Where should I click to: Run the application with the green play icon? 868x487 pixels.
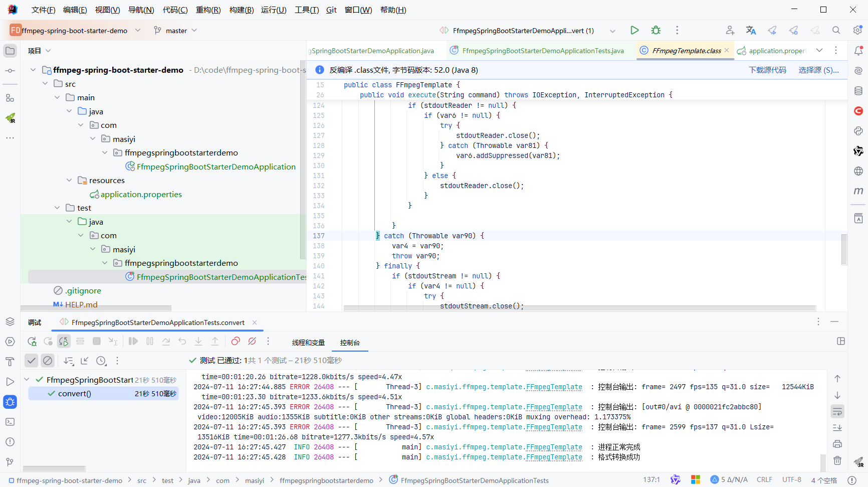(x=634, y=30)
